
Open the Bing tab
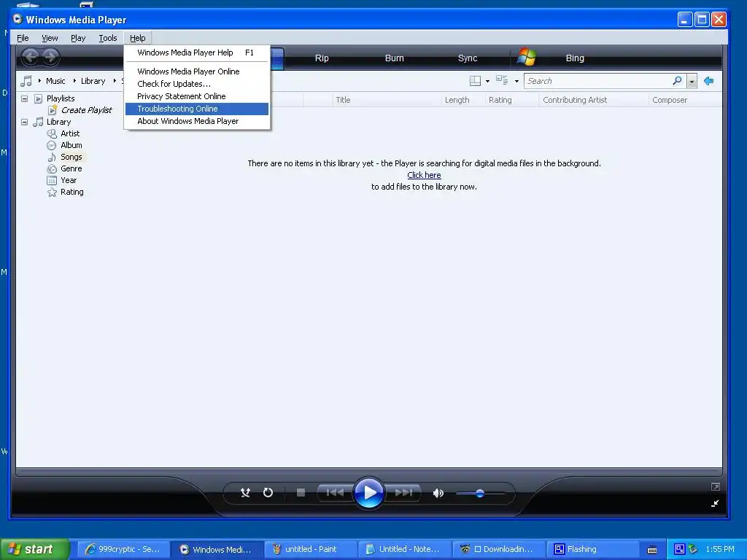(575, 58)
